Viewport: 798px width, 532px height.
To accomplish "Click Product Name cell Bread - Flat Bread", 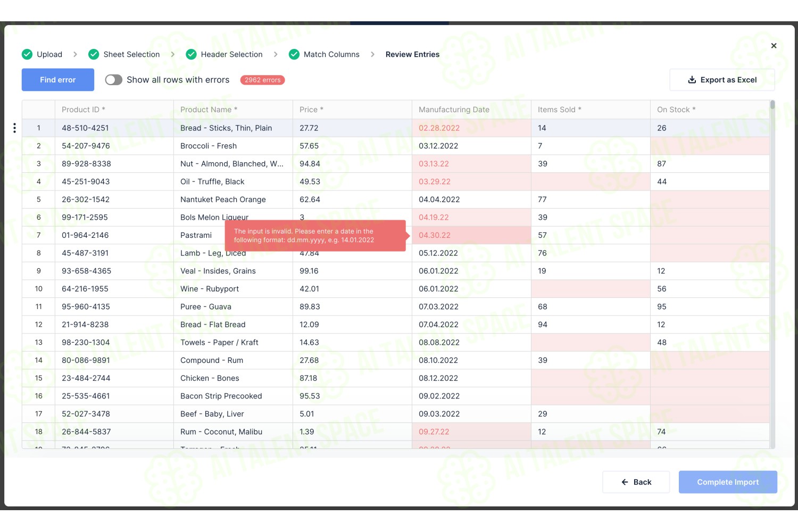I will [x=233, y=325].
